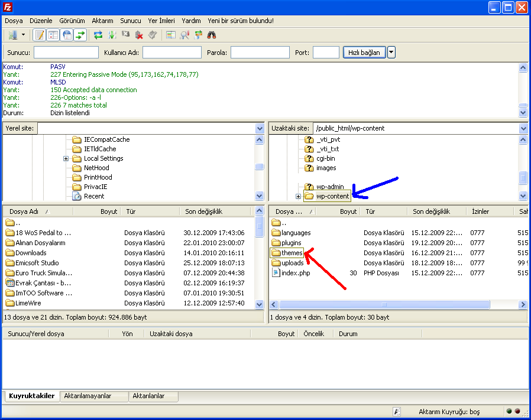Open the Site Manager icon
Image resolution: width=531 pixels, height=420 pixels.
point(13,35)
